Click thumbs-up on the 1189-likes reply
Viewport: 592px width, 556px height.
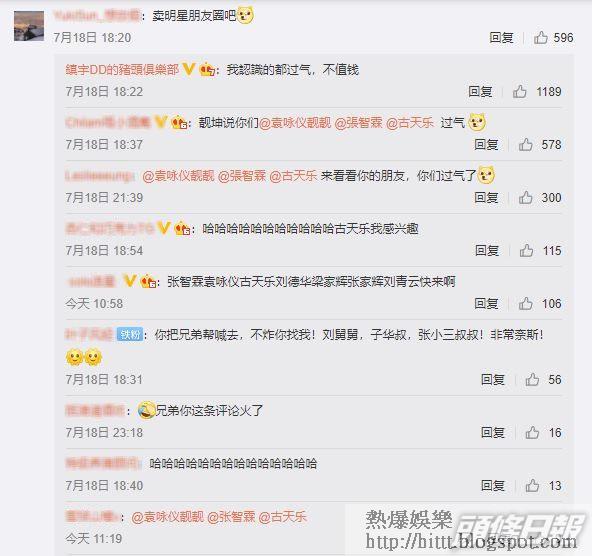[x=520, y=91]
